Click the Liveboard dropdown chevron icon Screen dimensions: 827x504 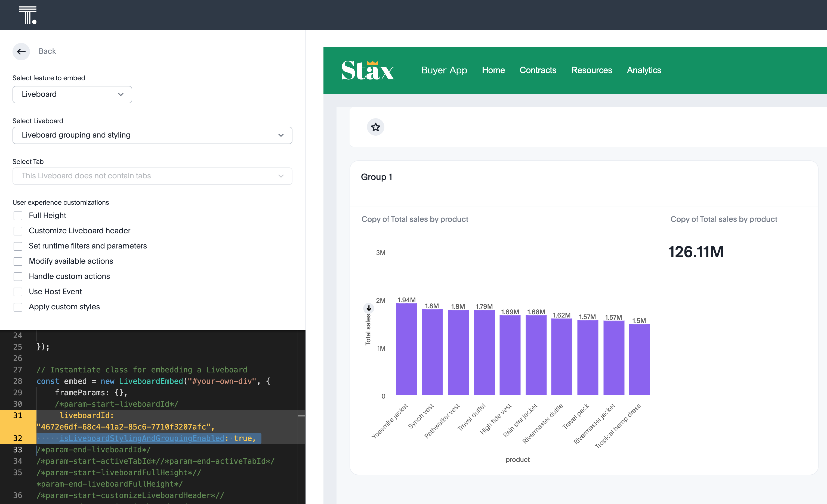pos(121,95)
